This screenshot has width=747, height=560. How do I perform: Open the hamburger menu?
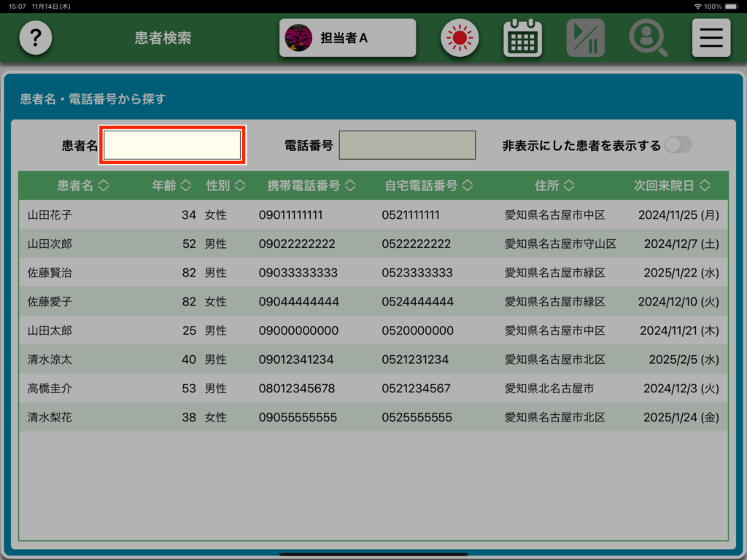711,38
